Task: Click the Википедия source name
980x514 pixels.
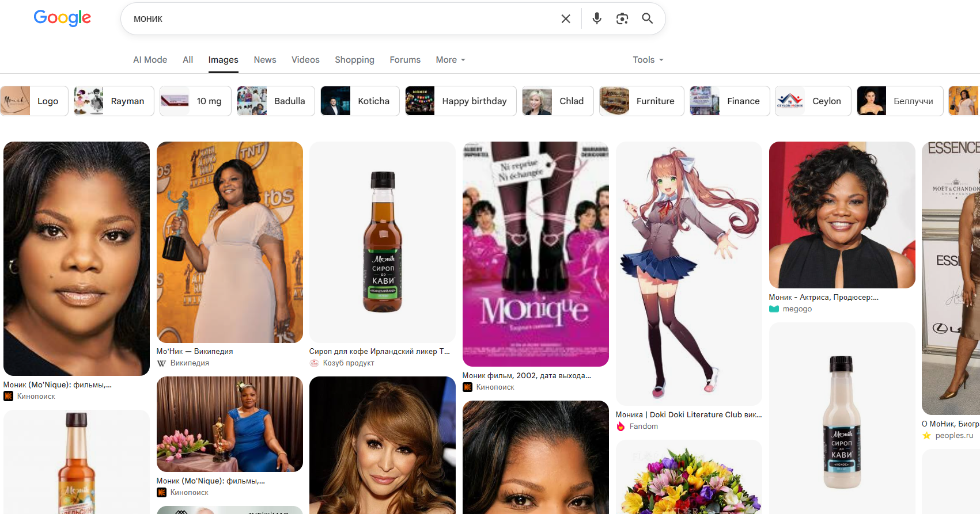Action: pos(190,363)
